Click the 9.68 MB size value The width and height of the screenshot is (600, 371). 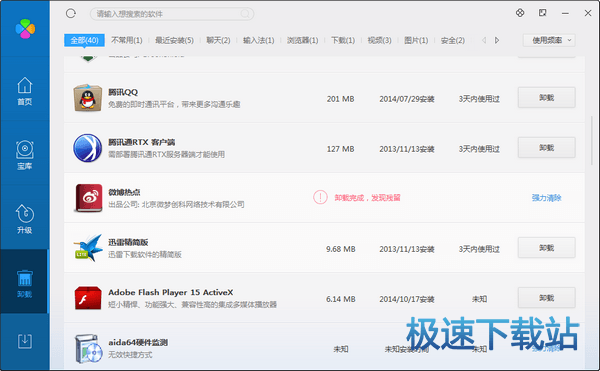tap(341, 249)
